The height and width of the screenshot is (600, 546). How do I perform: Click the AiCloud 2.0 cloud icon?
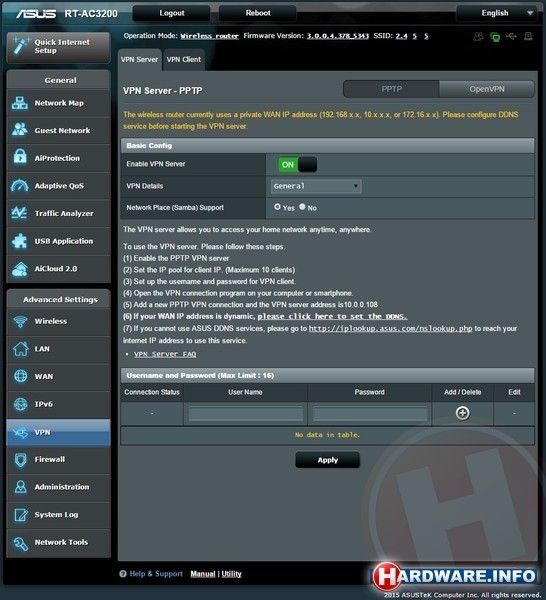point(20,269)
